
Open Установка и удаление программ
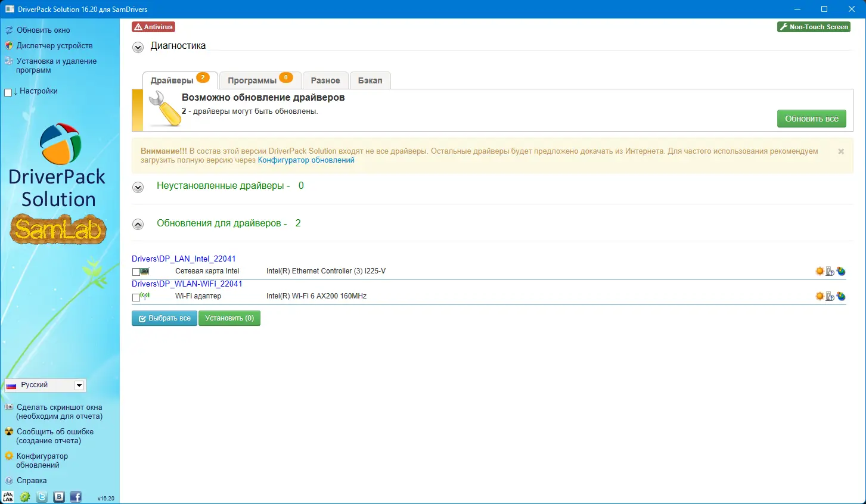coord(57,66)
